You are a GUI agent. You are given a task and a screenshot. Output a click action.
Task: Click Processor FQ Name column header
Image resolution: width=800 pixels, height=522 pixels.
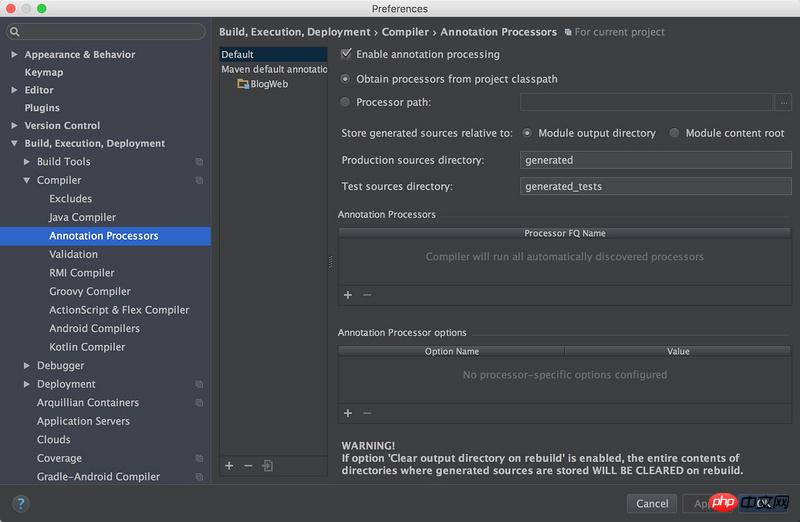(x=565, y=233)
